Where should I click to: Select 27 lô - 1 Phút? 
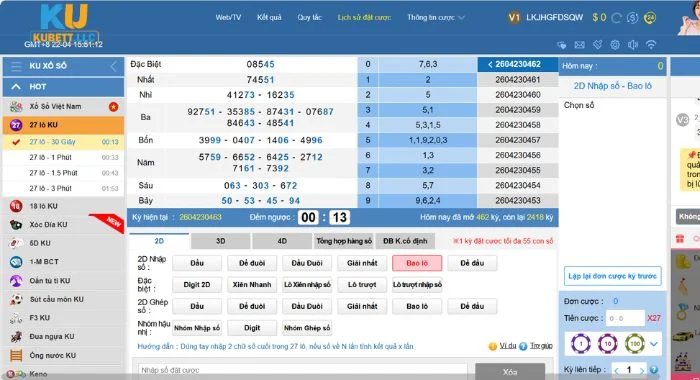pos(63,157)
